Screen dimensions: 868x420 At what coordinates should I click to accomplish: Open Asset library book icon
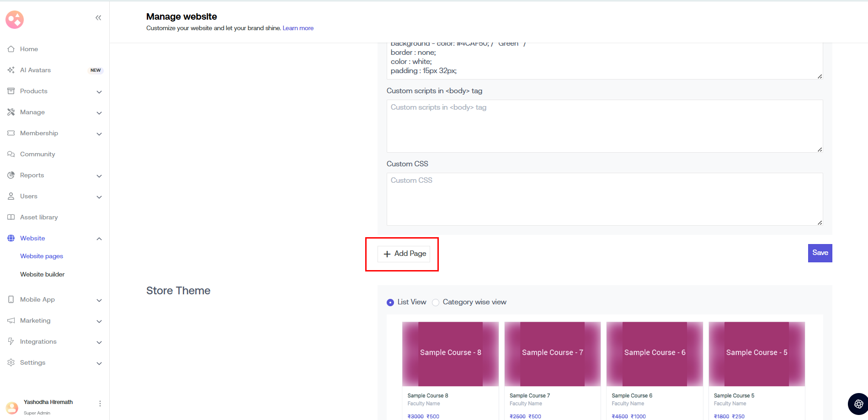[11, 217]
